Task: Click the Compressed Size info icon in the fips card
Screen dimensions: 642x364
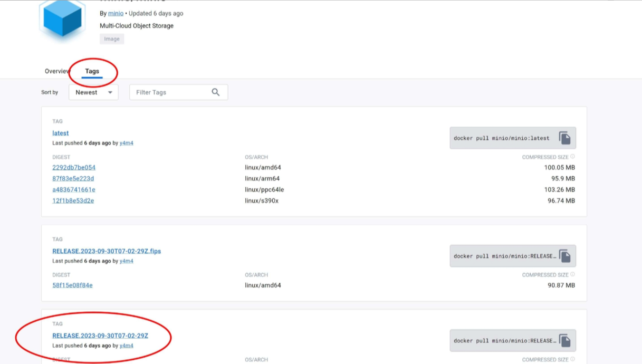Action: coord(572,274)
